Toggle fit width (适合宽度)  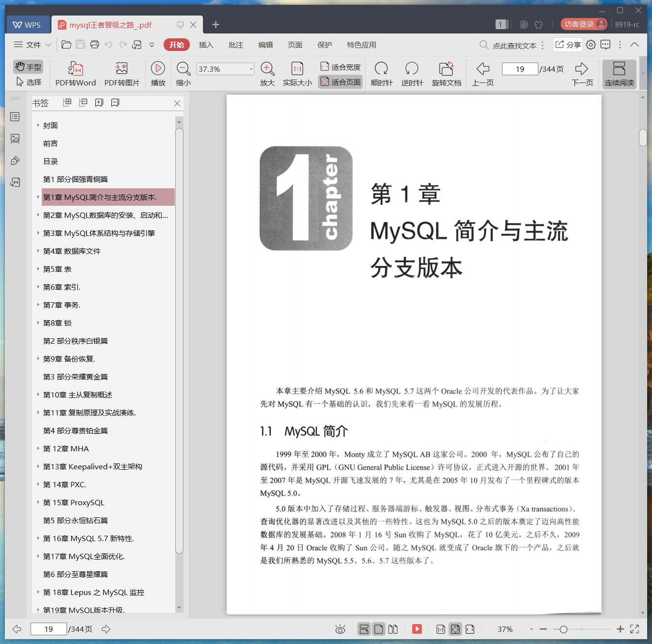(340, 67)
